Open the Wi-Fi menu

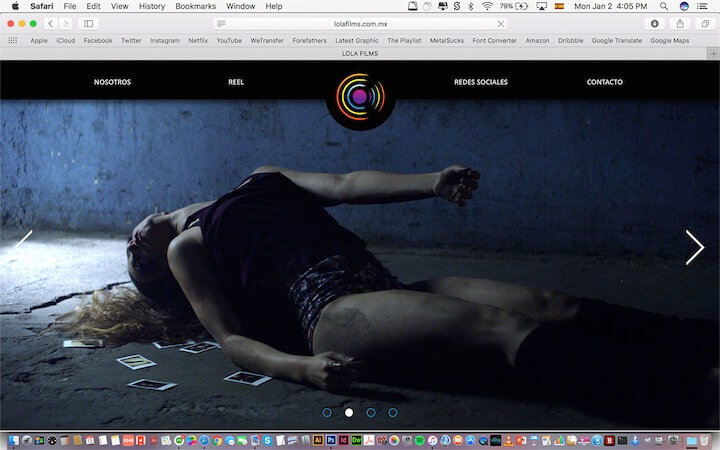(487, 6)
